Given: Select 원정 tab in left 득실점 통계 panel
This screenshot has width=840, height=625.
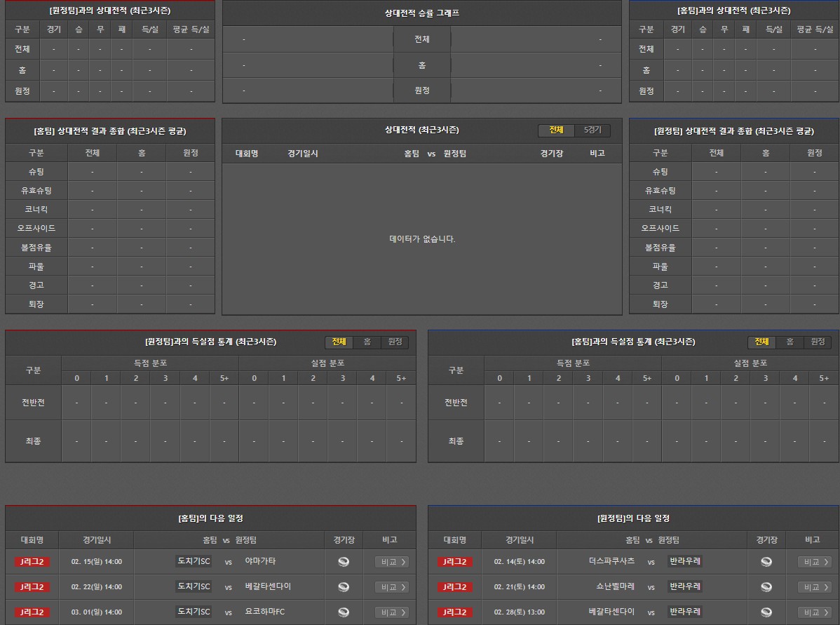Looking at the screenshot, I should click(395, 342).
